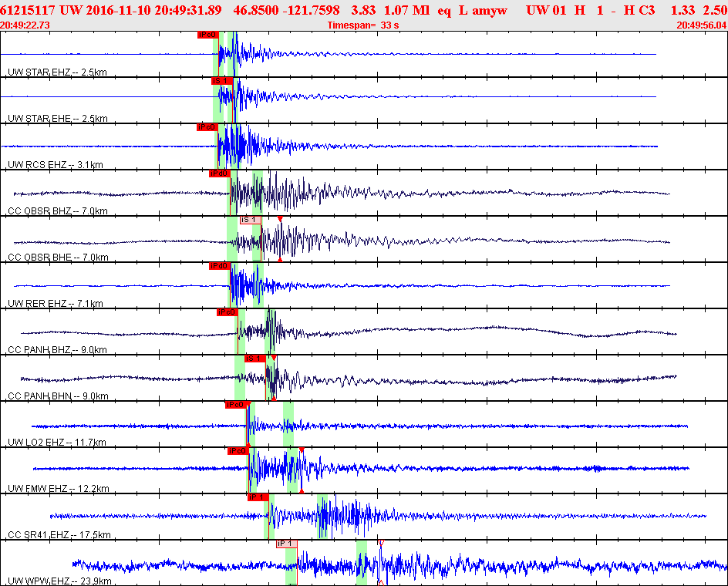This screenshot has width=728, height=586.
Task: Click the CC QBSR BHZ -- 7.0km label
Action: coord(58,211)
